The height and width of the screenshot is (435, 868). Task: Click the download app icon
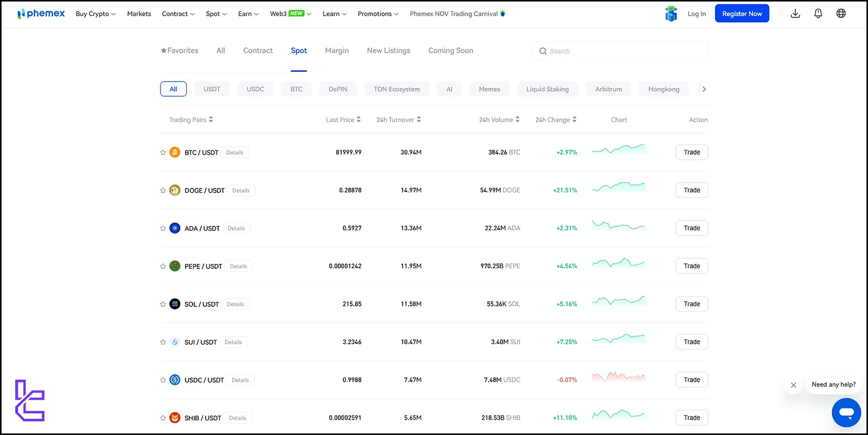point(795,14)
